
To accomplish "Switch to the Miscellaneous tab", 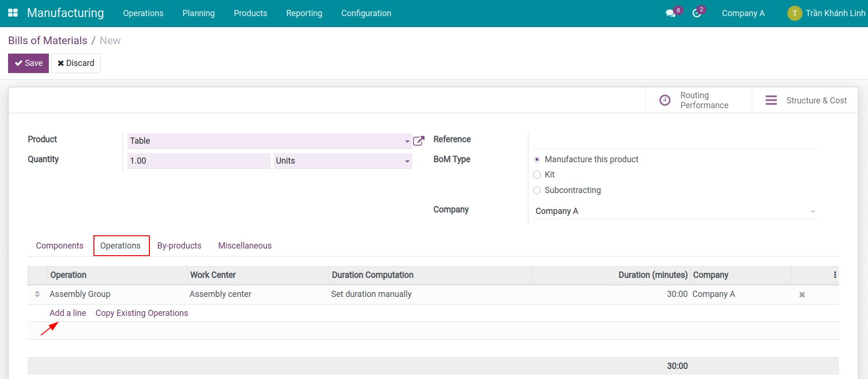I will tap(245, 246).
